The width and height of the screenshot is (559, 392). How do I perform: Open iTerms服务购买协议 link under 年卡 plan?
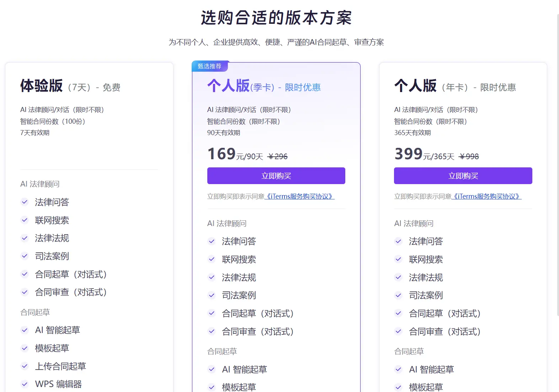click(486, 197)
